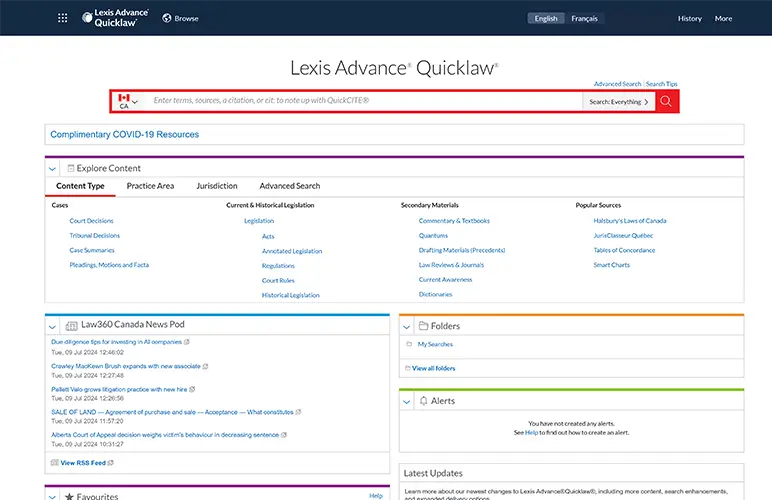Click View all folders
Viewport: 772px width, 500px height.
tap(433, 368)
